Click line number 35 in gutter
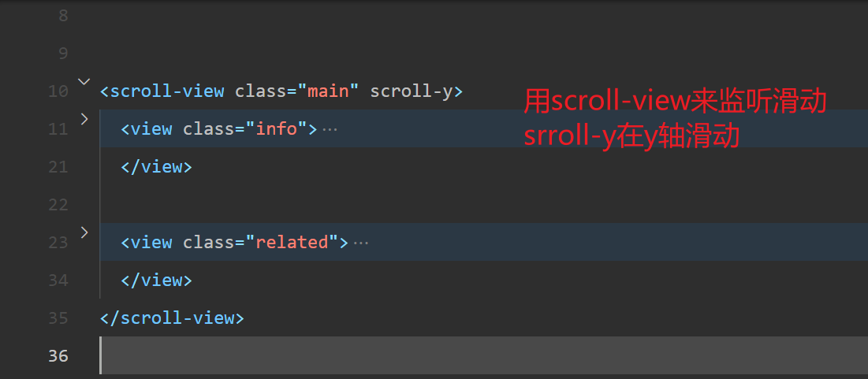Screen dimensions: 868x379 [58, 318]
